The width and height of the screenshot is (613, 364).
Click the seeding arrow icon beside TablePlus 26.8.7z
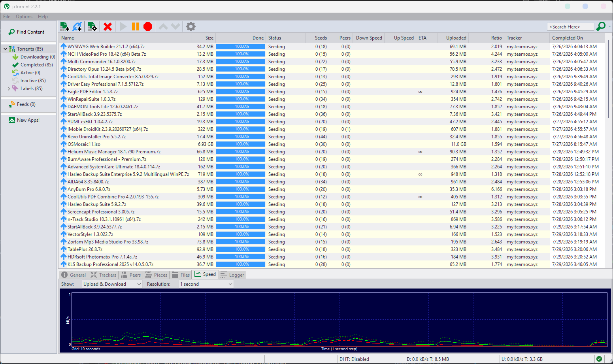(63, 249)
